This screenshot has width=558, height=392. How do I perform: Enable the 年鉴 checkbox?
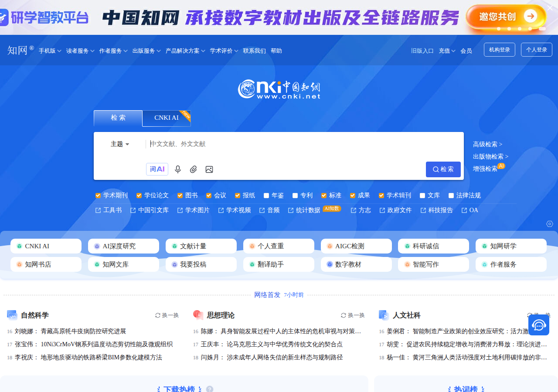click(x=266, y=196)
